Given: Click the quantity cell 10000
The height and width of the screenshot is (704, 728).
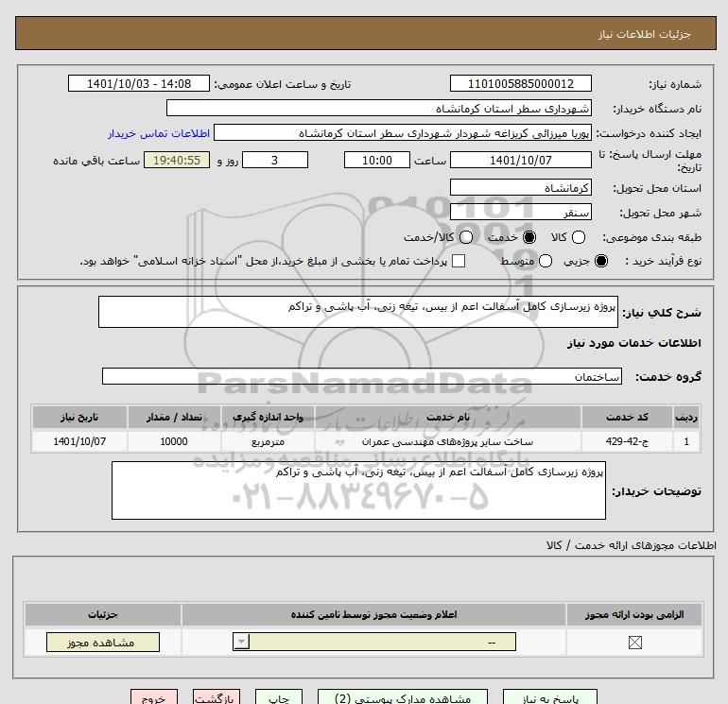Looking at the screenshot, I should tap(174, 441).
